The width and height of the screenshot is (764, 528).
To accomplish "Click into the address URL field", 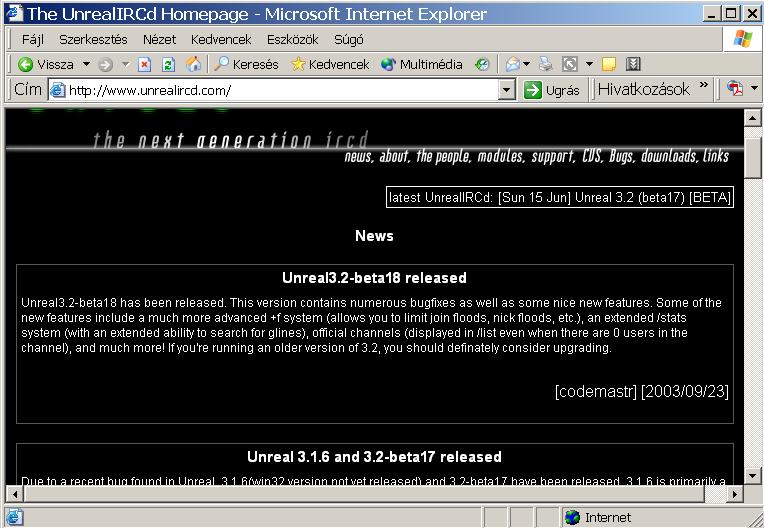I will [x=280, y=90].
